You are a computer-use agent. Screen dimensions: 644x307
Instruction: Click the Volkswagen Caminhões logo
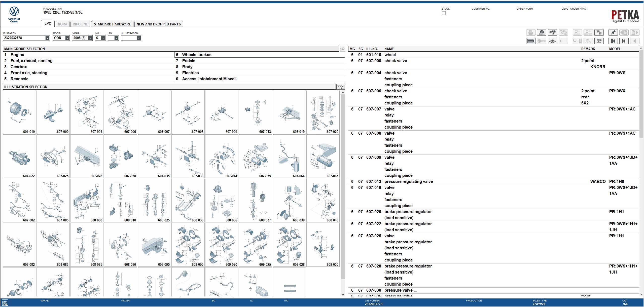(14, 15)
